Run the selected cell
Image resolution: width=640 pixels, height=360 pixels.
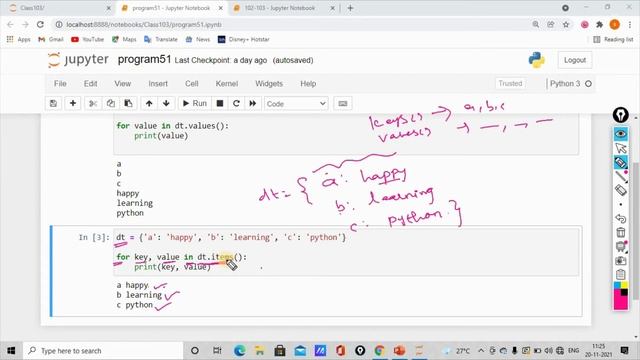point(194,104)
